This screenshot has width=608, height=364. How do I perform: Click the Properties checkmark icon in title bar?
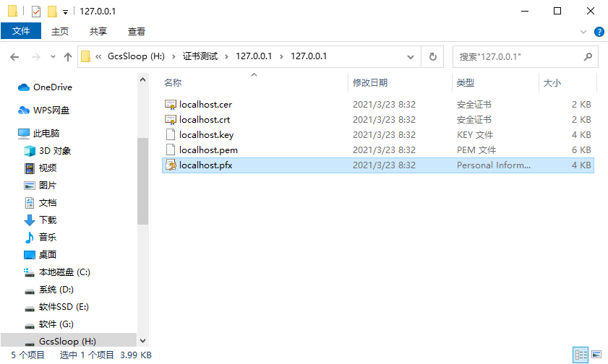[x=36, y=12]
